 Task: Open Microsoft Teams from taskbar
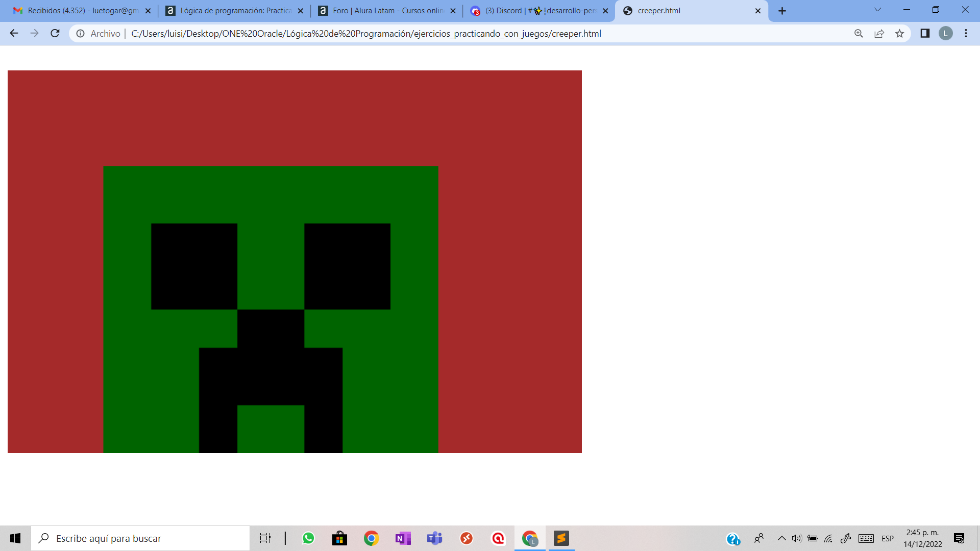(435, 538)
